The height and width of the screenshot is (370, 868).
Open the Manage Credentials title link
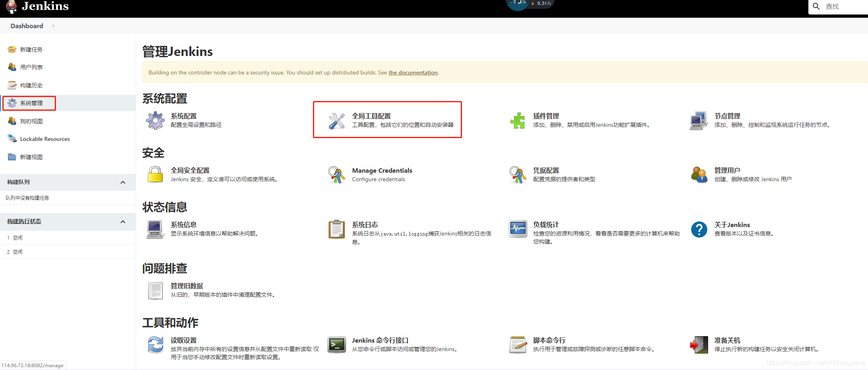[382, 170]
